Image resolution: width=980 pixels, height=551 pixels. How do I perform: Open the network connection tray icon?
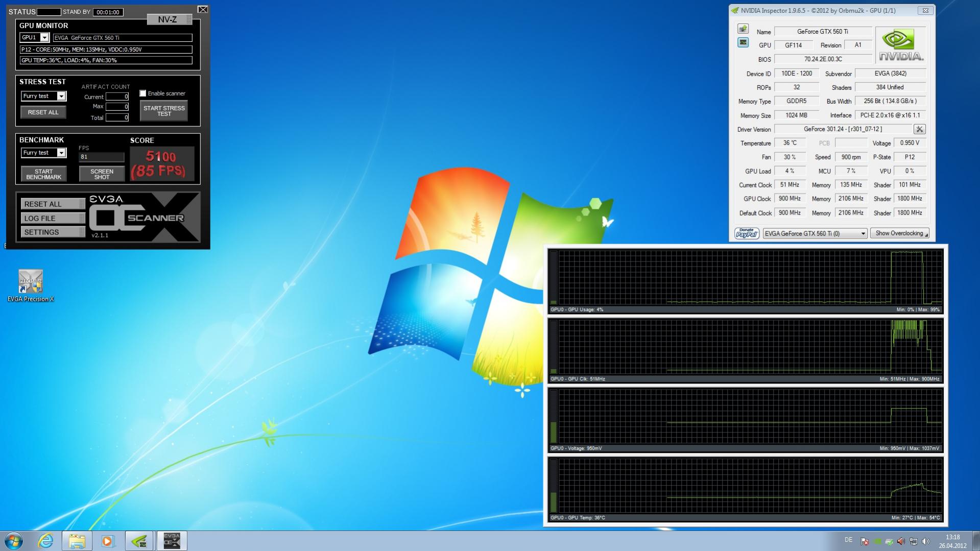tap(914, 541)
